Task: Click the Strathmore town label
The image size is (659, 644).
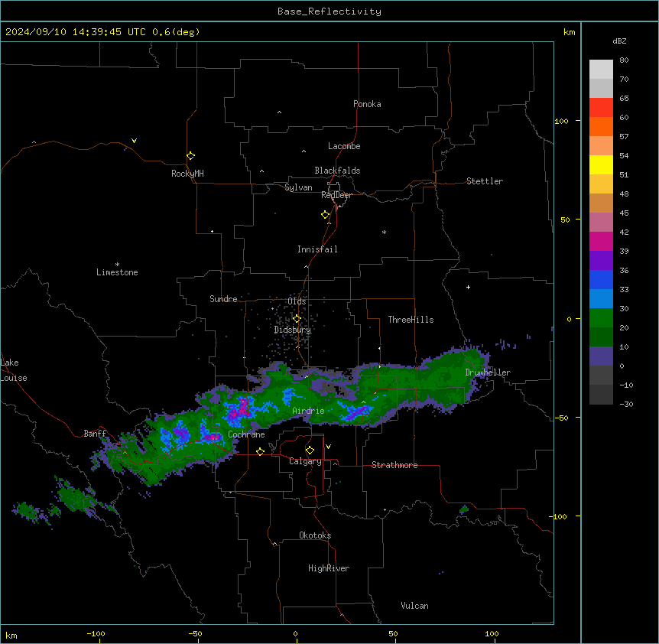Action: 394,465
